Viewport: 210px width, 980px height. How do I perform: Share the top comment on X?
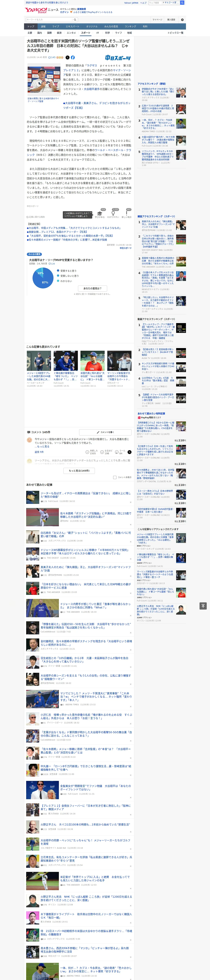(x=129, y=452)
